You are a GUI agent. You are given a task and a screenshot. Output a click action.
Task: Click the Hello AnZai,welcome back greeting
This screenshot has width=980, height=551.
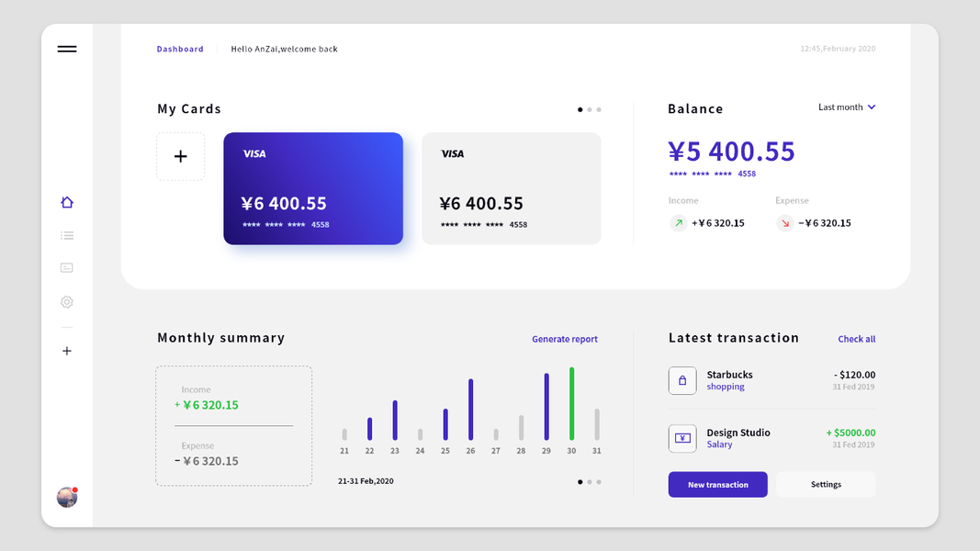[x=285, y=49]
